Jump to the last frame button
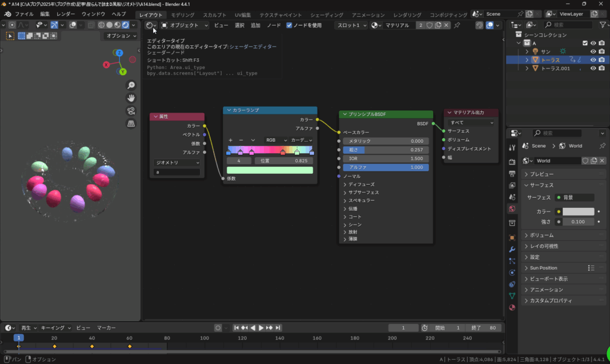Viewport: 610px width, 364px height. (278, 328)
